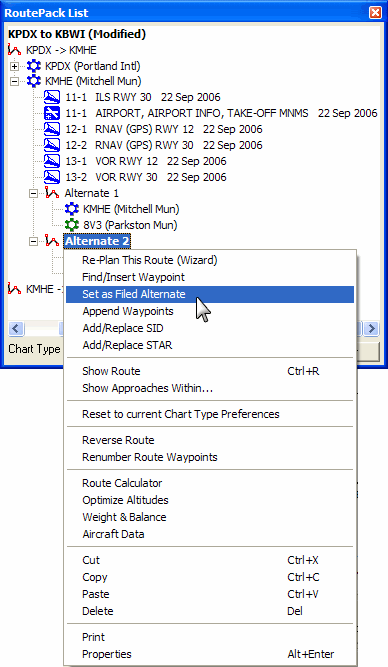Open Show Approaches Within... option

[210, 388]
